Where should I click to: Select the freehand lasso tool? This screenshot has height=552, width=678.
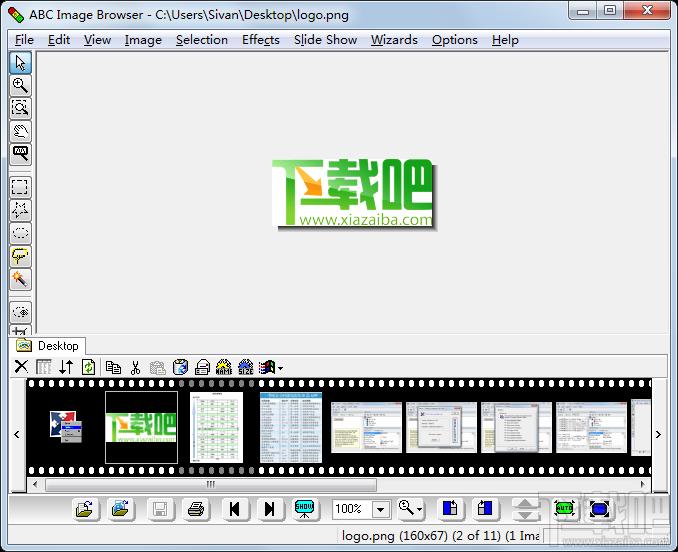pyautogui.click(x=20, y=256)
